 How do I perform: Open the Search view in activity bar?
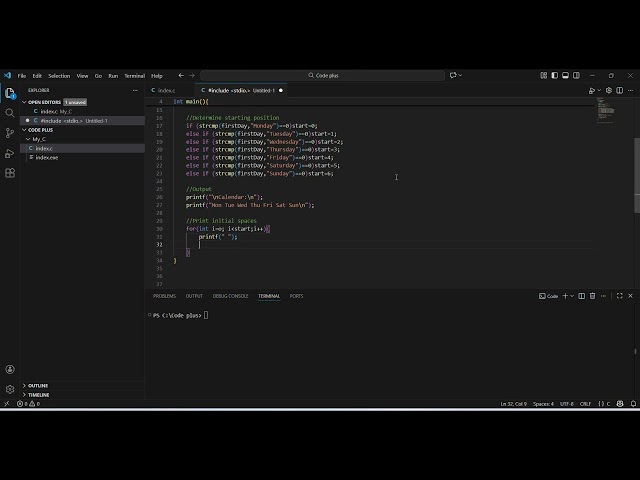pos(10,113)
